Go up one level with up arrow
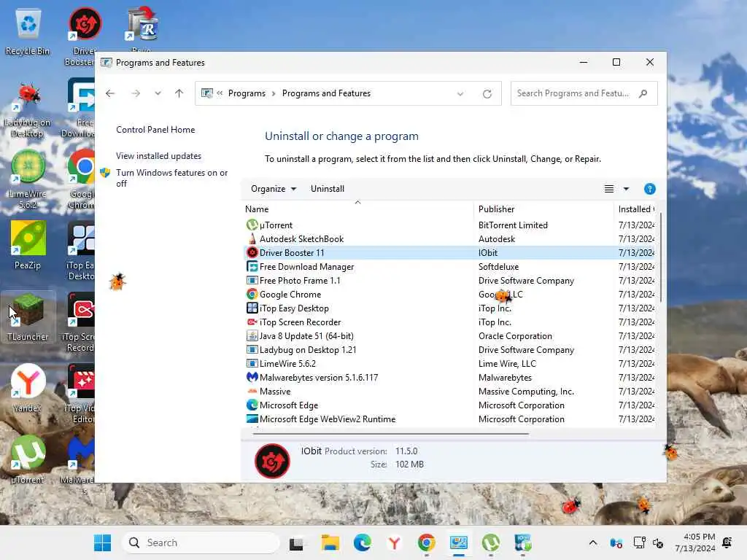Image resolution: width=747 pixels, height=560 pixels. (179, 93)
